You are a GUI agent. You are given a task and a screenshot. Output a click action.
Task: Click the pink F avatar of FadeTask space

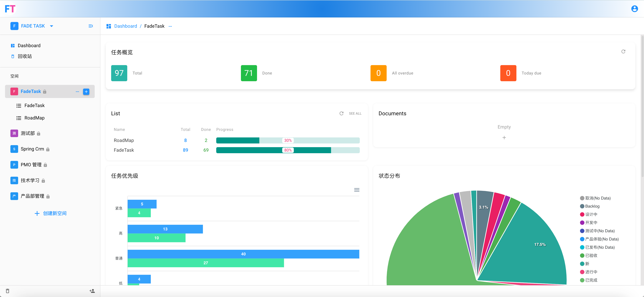pos(14,91)
